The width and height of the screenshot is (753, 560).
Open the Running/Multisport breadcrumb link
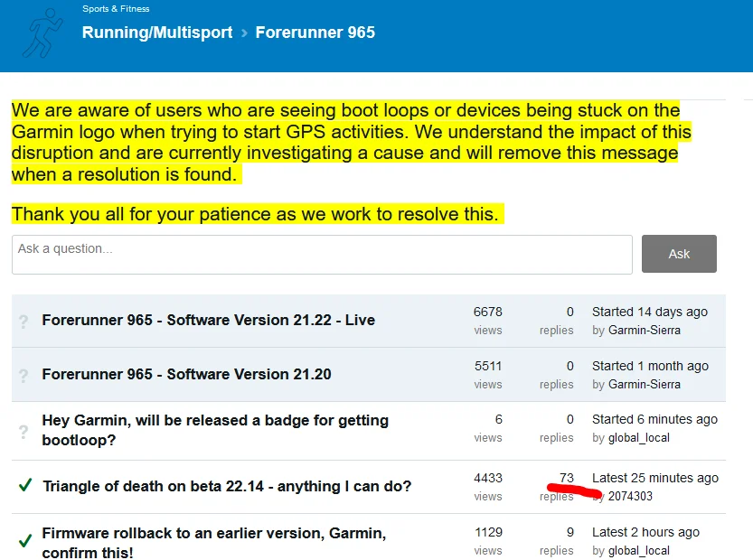point(157,33)
